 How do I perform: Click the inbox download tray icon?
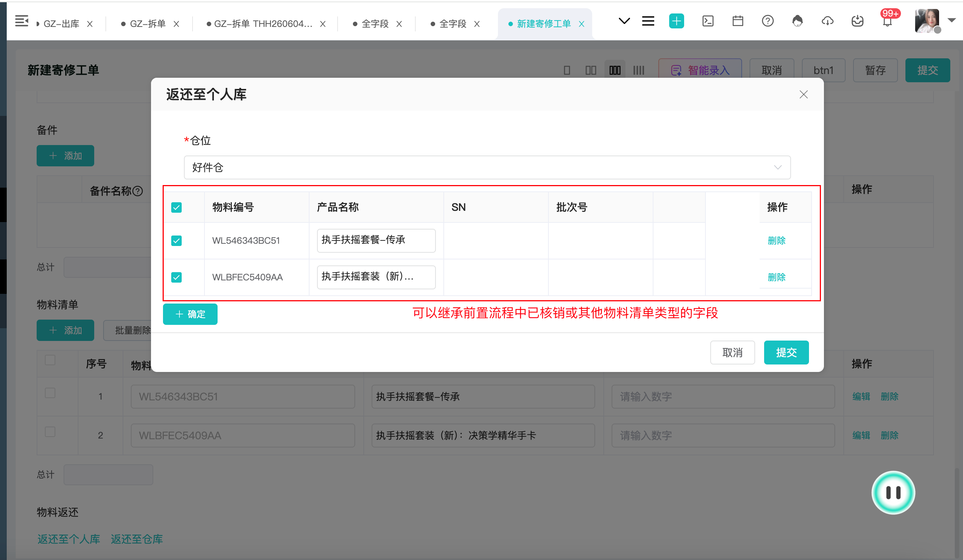(857, 21)
